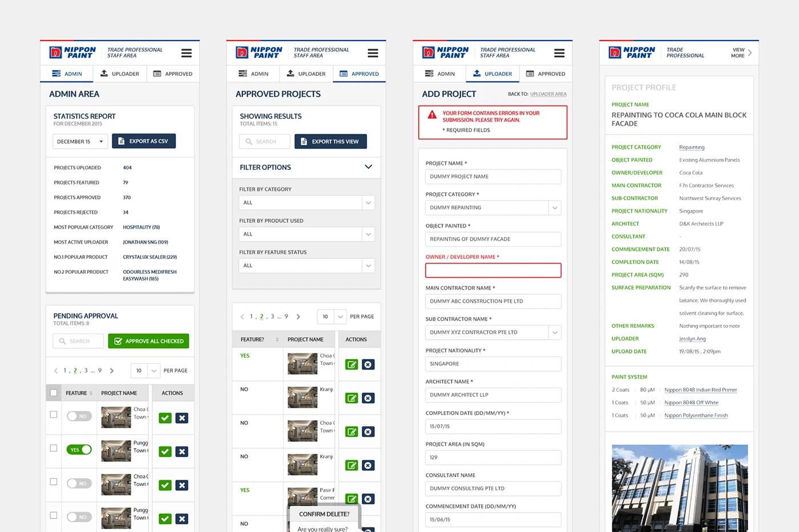
Task: Follow the Uploader Area back link
Action: [548, 94]
